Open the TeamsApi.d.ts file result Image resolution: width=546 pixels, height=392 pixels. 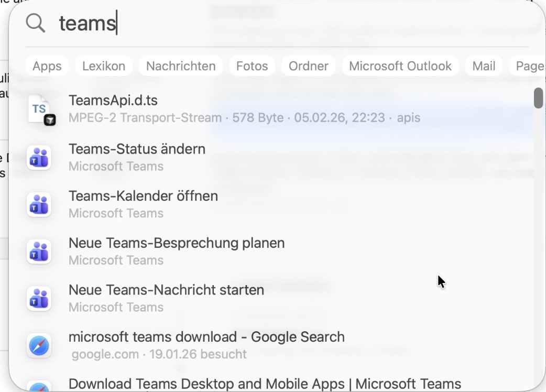(277, 109)
